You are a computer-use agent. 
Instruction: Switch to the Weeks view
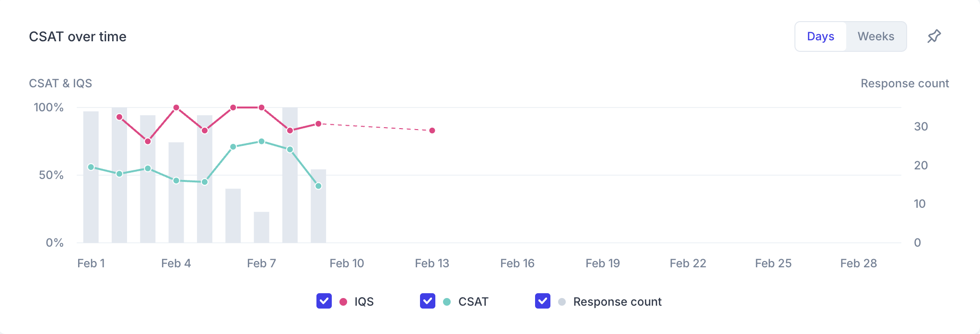(x=876, y=36)
